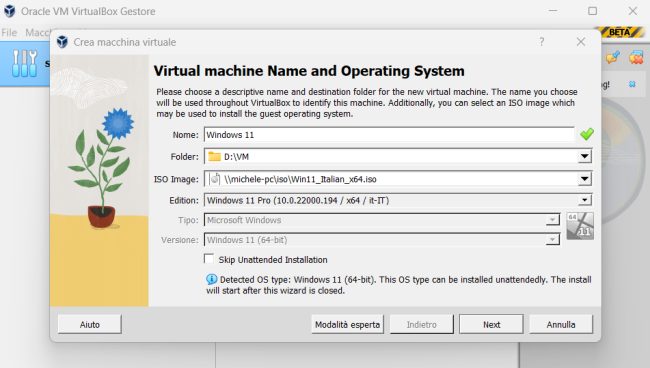Click the Edition value Windows 11 Pro

coord(298,201)
